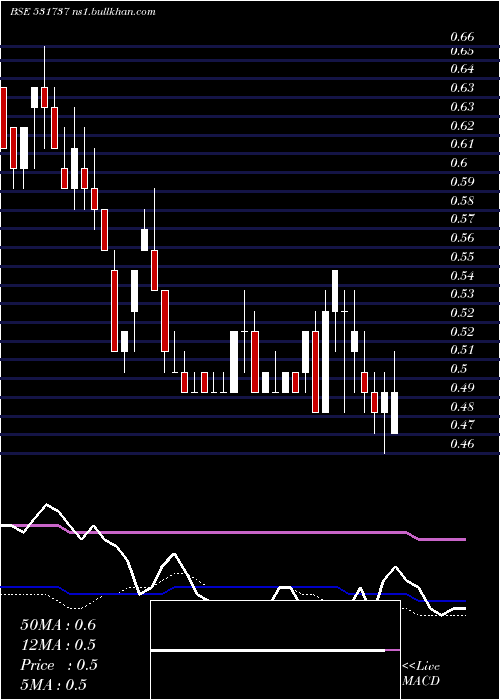This screenshot has width=500, height=700.
Task: Select the 0.56 price axis label
Action: (462, 238)
